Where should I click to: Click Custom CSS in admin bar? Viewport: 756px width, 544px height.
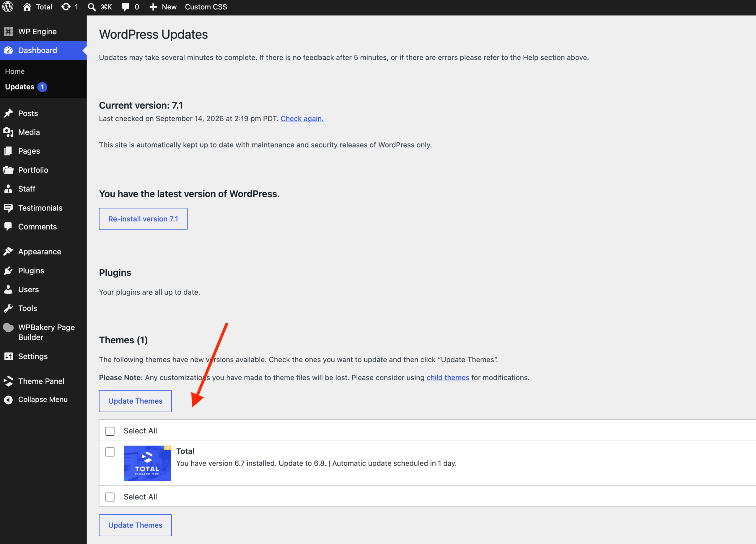tap(206, 7)
